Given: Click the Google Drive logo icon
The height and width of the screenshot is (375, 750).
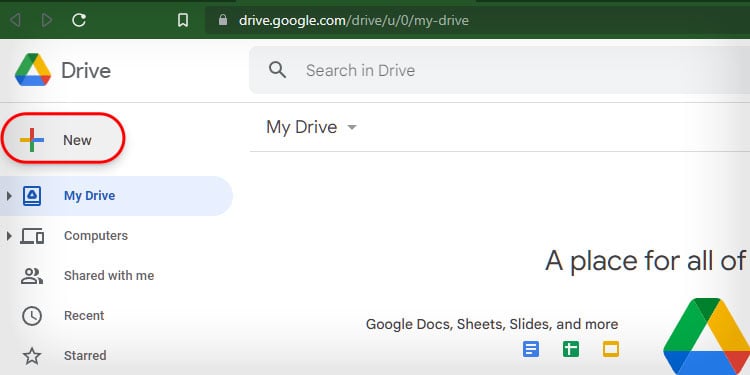Looking at the screenshot, I should coord(33,70).
